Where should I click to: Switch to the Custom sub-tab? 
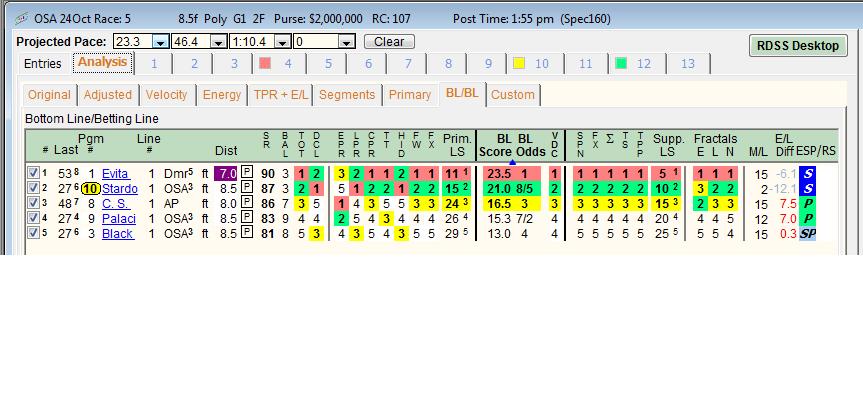512,95
